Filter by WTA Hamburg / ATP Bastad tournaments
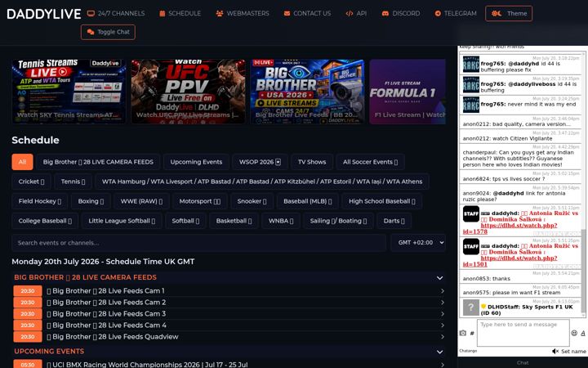This screenshot has height=368, width=588. pyautogui.click(x=262, y=182)
